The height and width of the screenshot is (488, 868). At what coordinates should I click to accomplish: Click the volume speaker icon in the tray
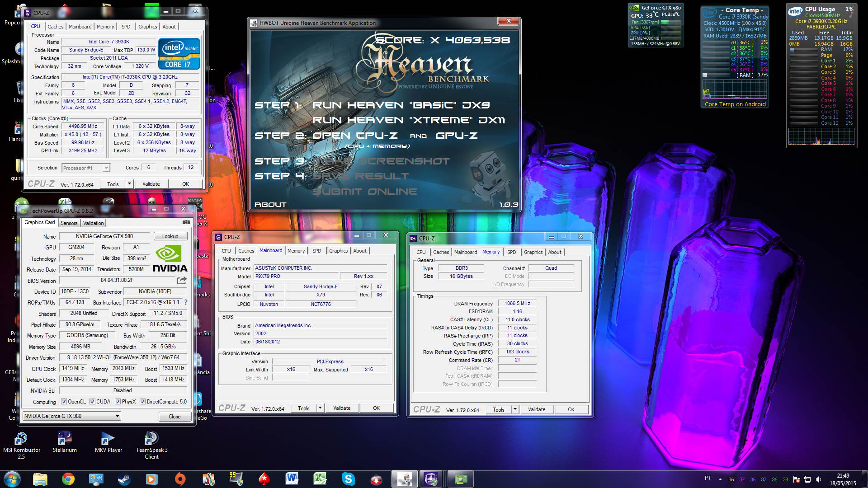(x=818, y=479)
